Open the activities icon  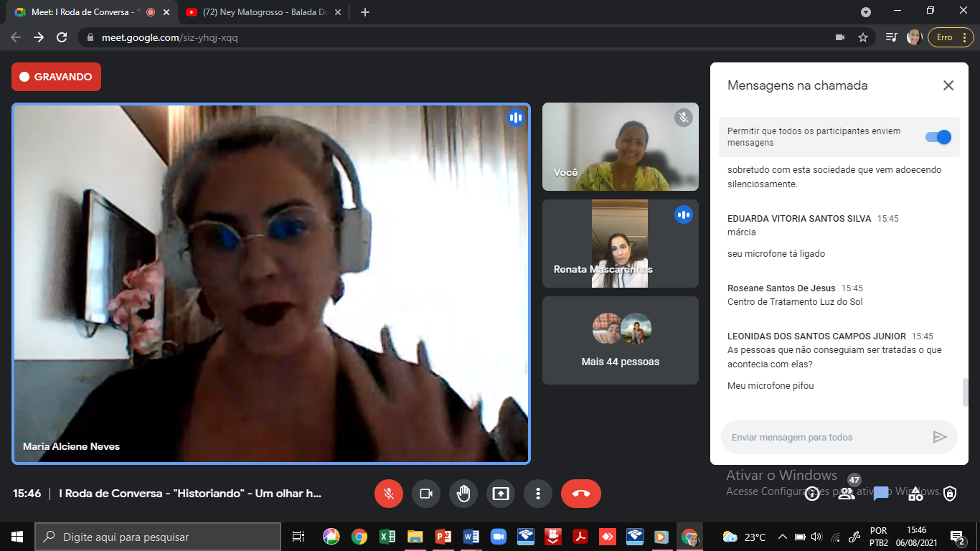coord(915,494)
